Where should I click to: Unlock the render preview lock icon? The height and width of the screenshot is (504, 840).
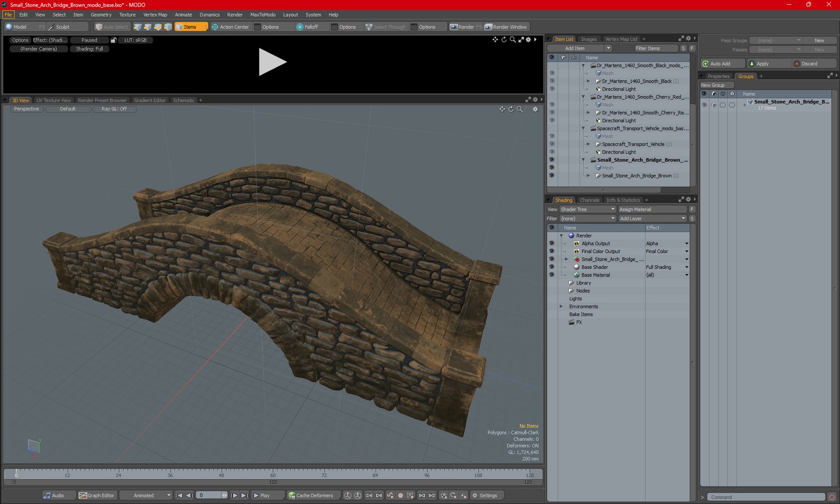tap(113, 40)
